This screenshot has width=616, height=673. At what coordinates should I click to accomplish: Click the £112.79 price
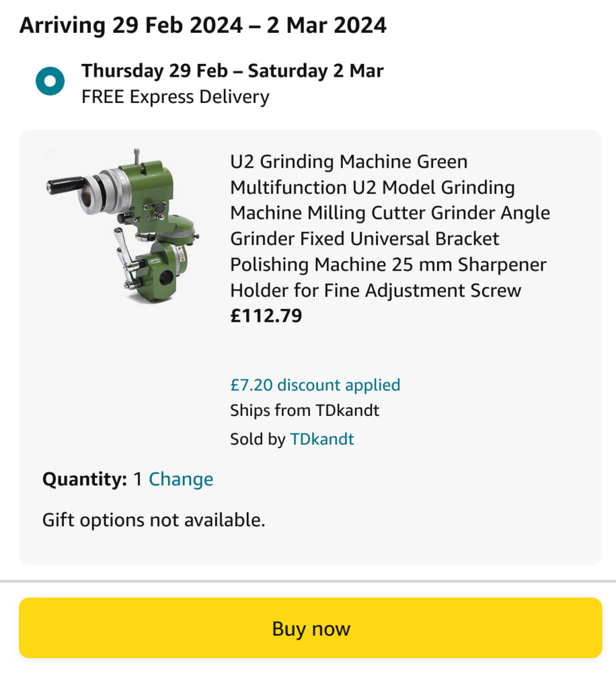(x=266, y=316)
